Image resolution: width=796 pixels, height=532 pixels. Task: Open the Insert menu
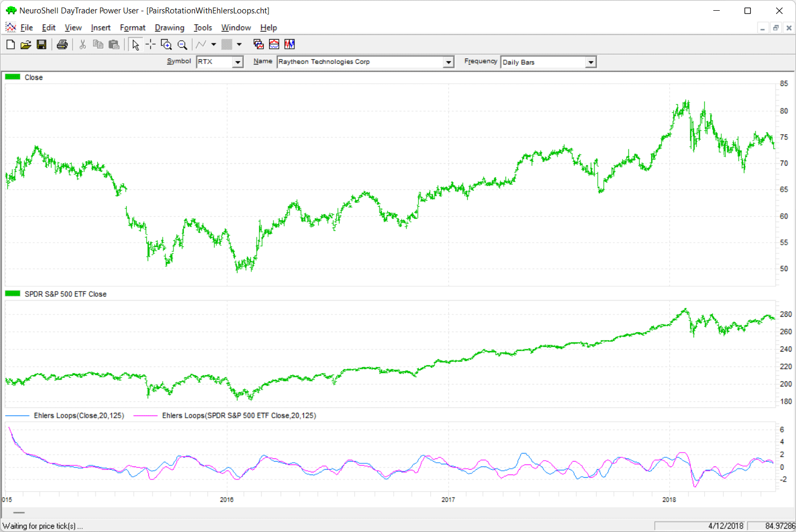coord(100,27)
